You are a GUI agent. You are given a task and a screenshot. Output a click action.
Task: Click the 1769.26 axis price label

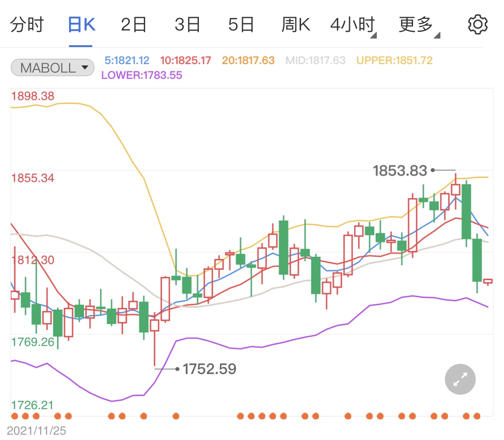point(33,342)
